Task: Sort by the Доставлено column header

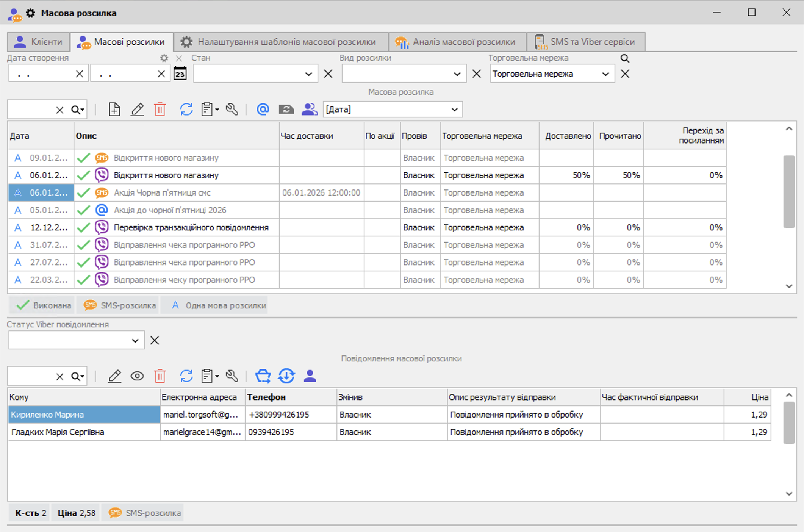Action: point(568,136)
